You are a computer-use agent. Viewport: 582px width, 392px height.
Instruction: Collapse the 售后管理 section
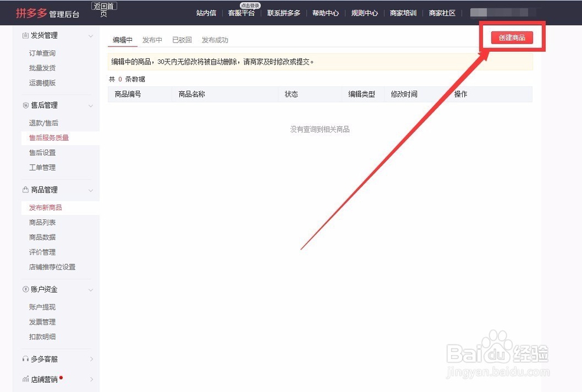point(90,105)
